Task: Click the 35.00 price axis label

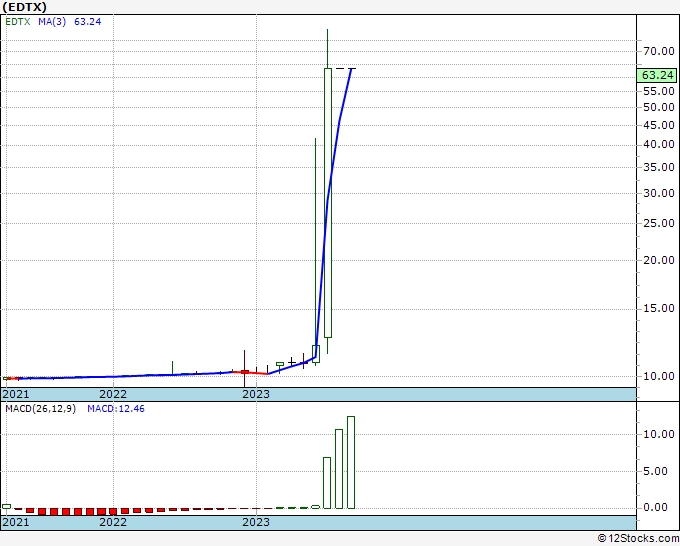Action: [x=659, y=167]
